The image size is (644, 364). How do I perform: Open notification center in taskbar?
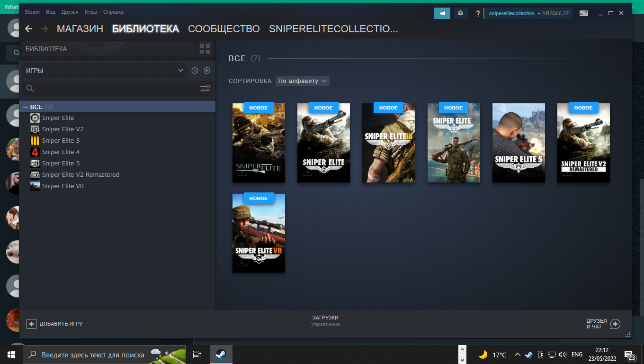(630, 355)
